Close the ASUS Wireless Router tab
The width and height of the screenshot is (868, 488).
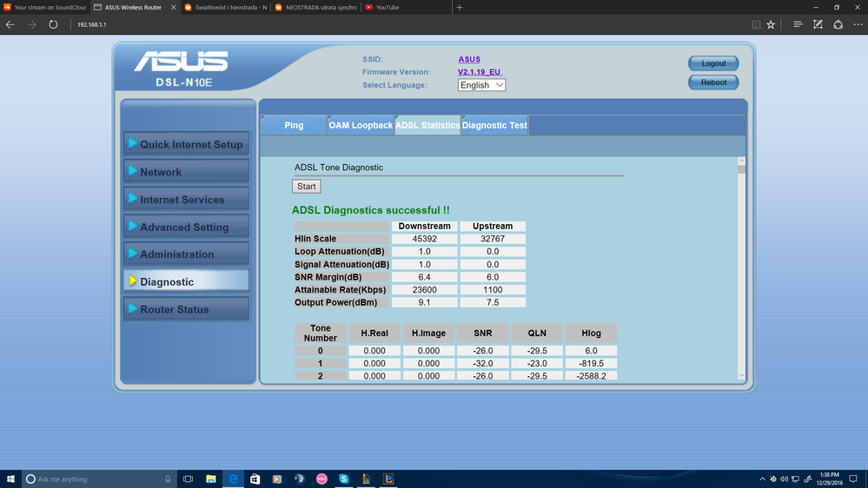pyautogui.click(x=173, y=7)
